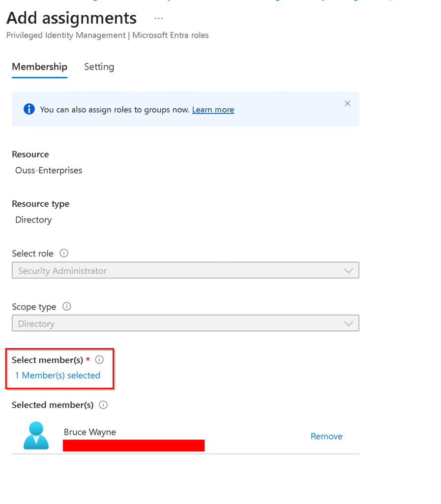Click the info icon next to Scope type
The width and height of the screenshot is (441, 504).
point(67,306)
